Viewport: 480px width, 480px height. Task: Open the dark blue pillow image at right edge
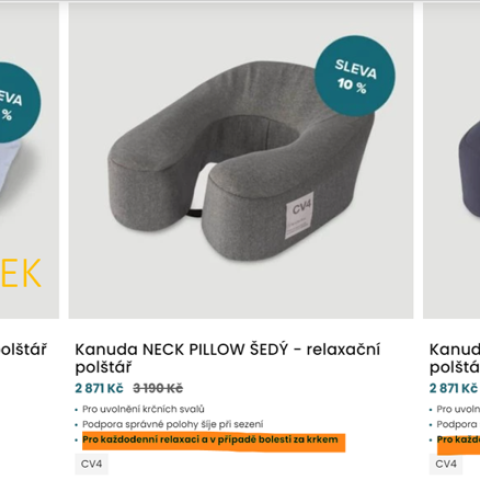coord(451,161)
